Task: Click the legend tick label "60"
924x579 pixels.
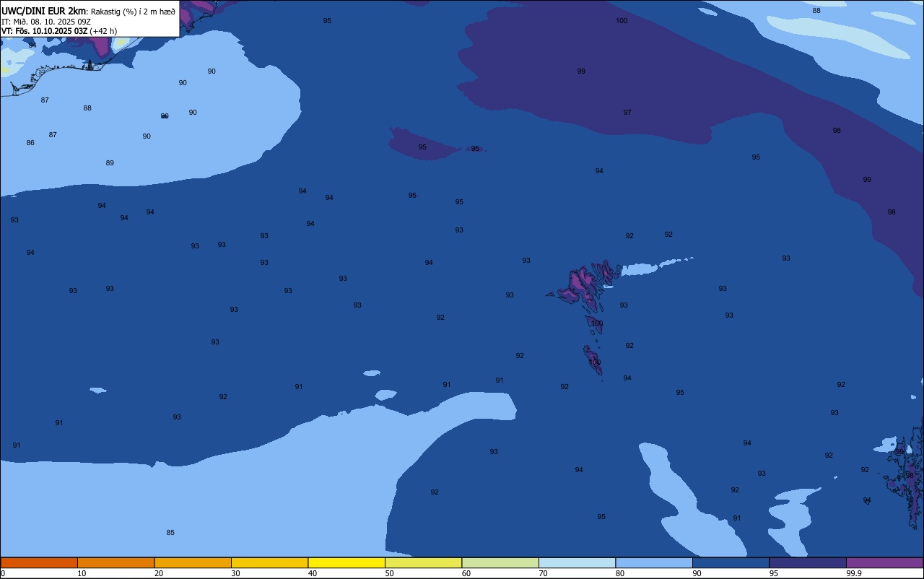Action: coord(466,573)
